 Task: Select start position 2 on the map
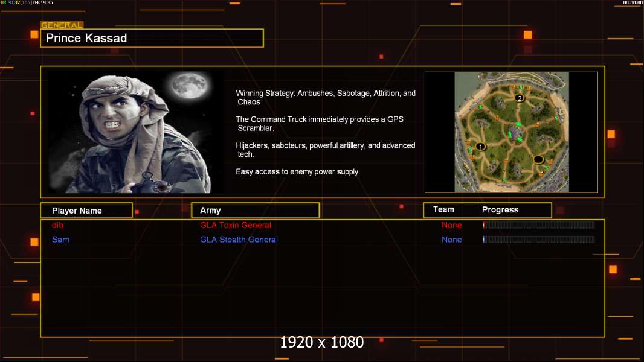520,98
